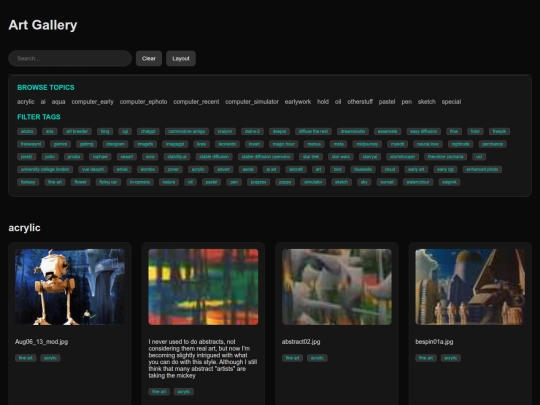Open the otherstuff topic link
540x405 pixels.
tap(360, 102)
